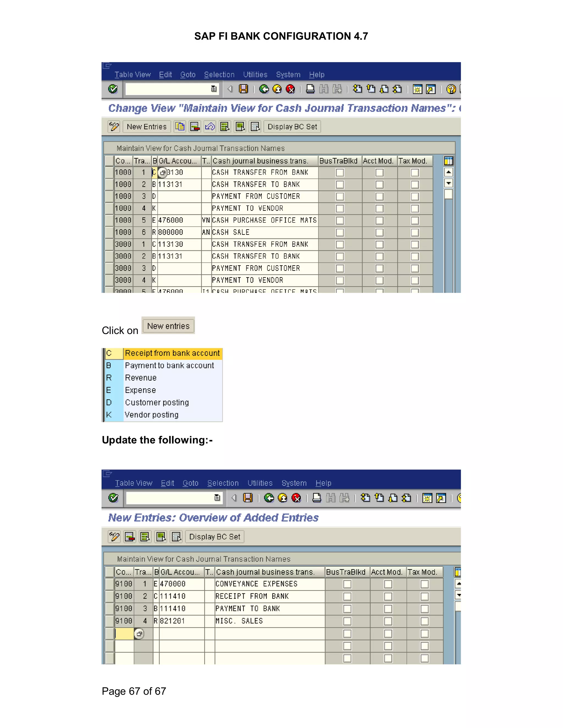Open the command field history dropdown in Change View
Image resolution: width=563 pixels, height=728 pixels.
[x=214, y=89]
